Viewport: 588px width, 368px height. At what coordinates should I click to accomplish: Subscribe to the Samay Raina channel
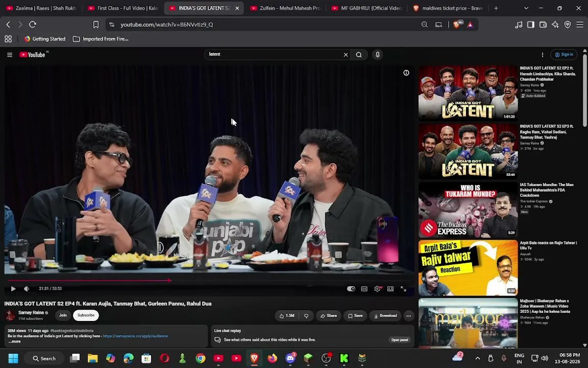86,315
